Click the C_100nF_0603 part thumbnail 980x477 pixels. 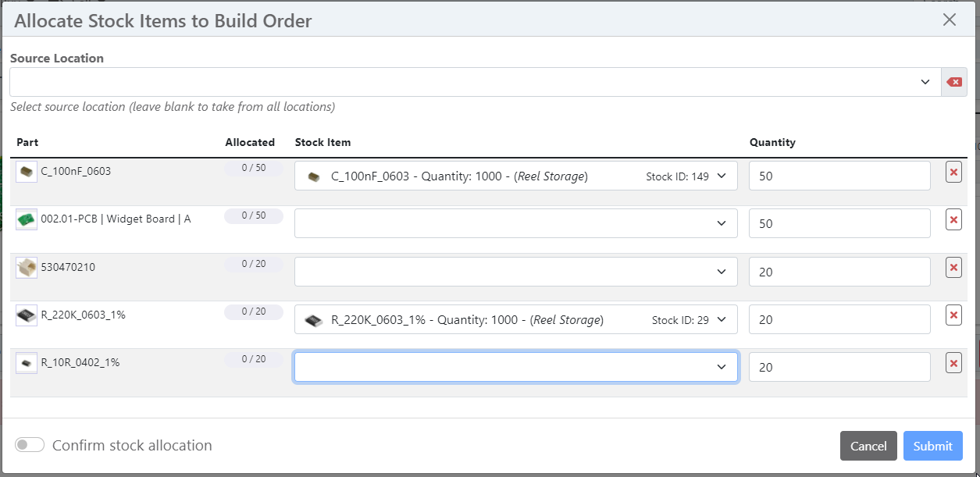(27, 172)
